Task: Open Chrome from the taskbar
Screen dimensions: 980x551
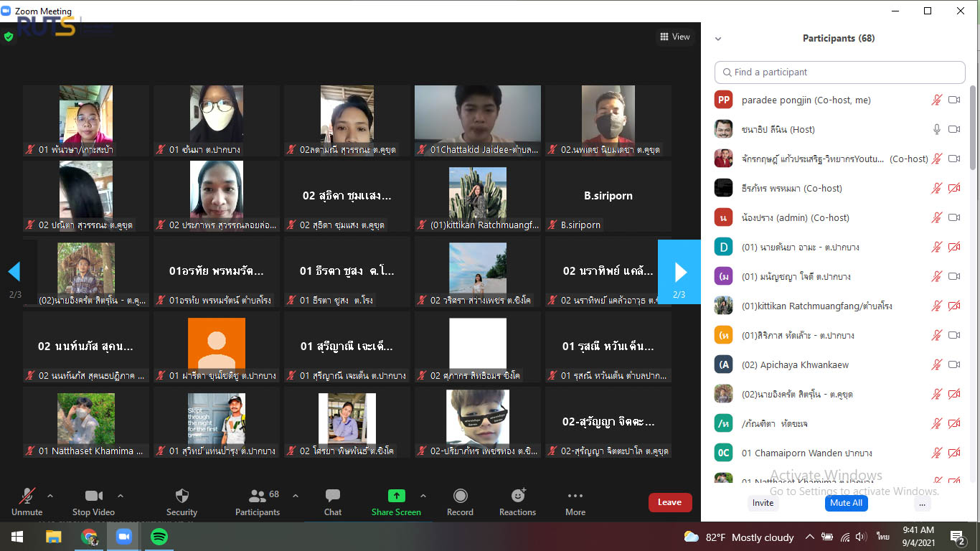Action: (x=89, y=537)
